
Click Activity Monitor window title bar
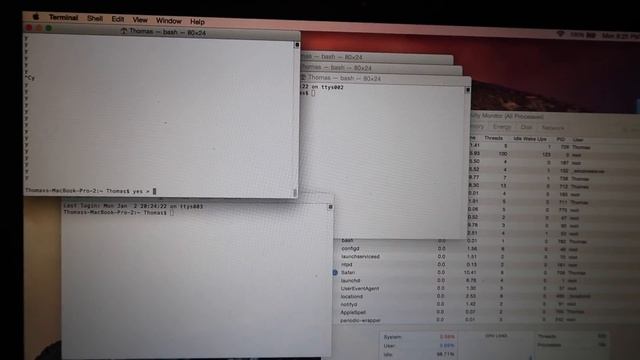pyautogui.click(x=555, y=116)
